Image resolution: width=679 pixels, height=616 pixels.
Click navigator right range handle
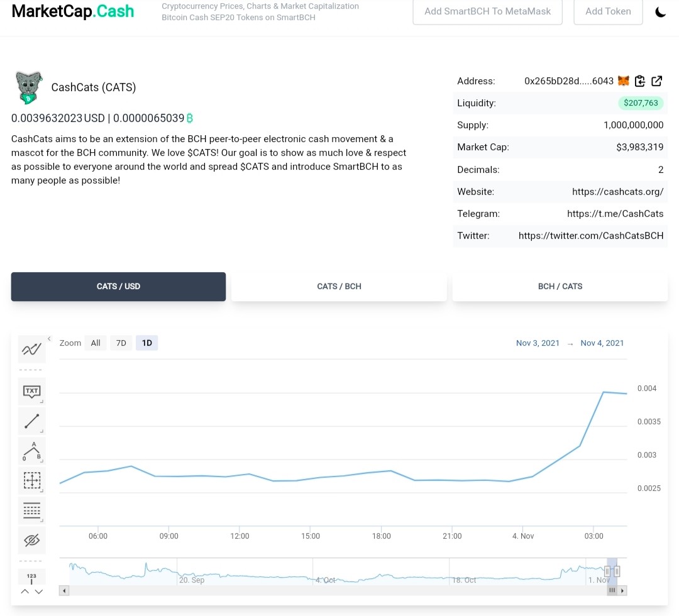coord(617,571)
